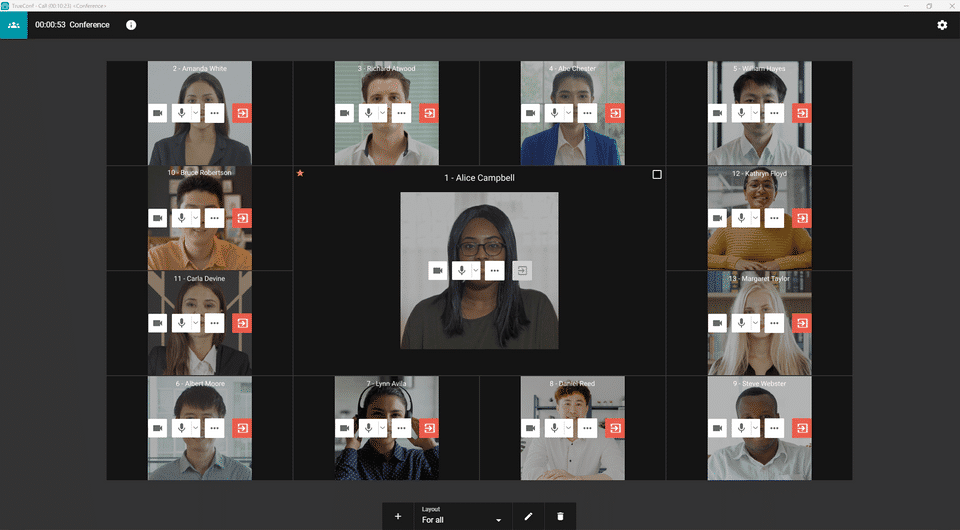Image resolution: width=960 pixels, height=530 pixels.
Task: Open more options menu for Daniel Reed
Action: click(587, 428)
